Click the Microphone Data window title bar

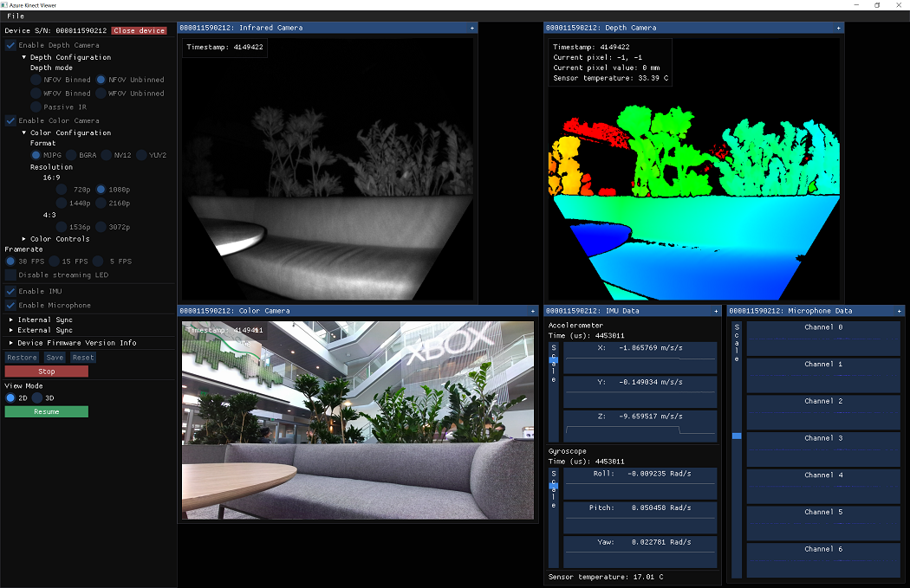816,312
